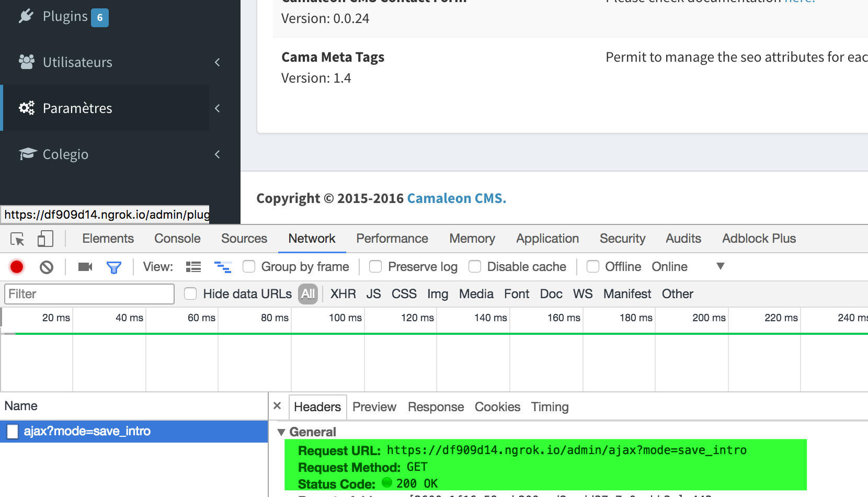Click inside the network Filter input field
Screen dimensions: 868x497
tap(89, 293)
